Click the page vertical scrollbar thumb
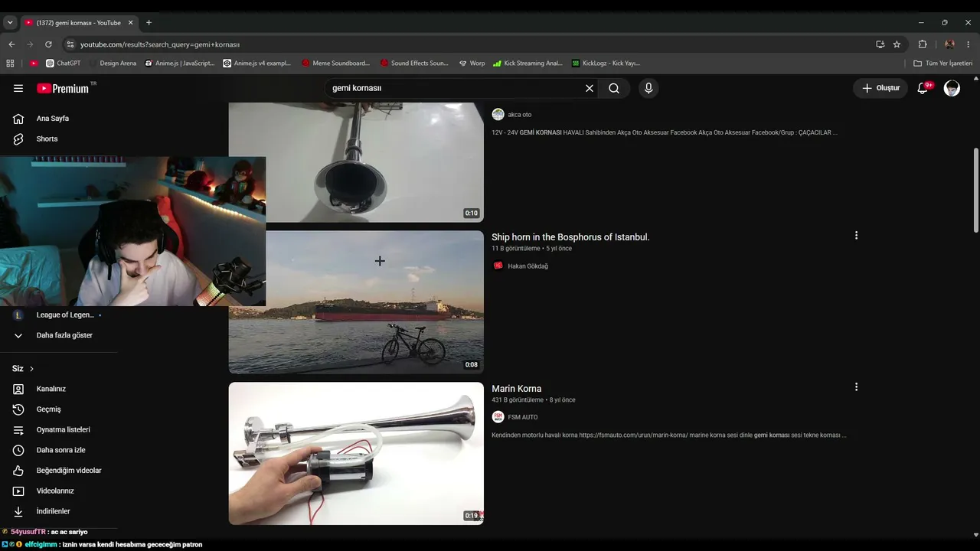Screen dimensions: 980x551 click(x=975, y=191)
